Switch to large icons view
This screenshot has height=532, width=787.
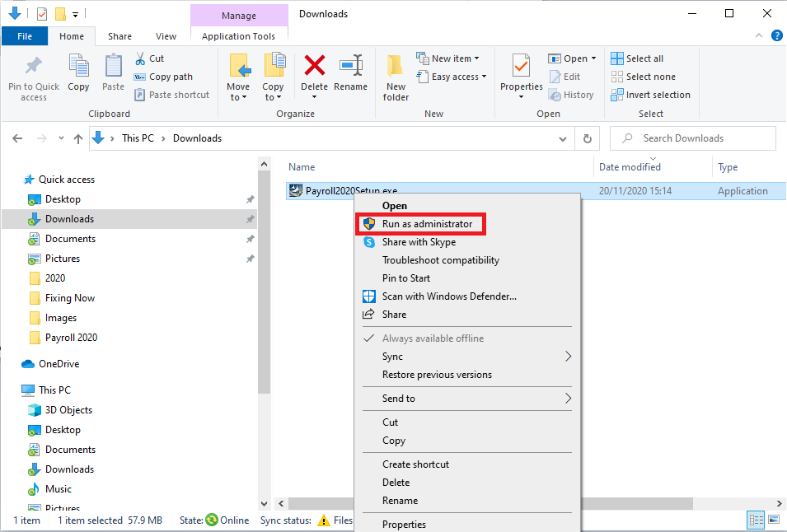774,520
